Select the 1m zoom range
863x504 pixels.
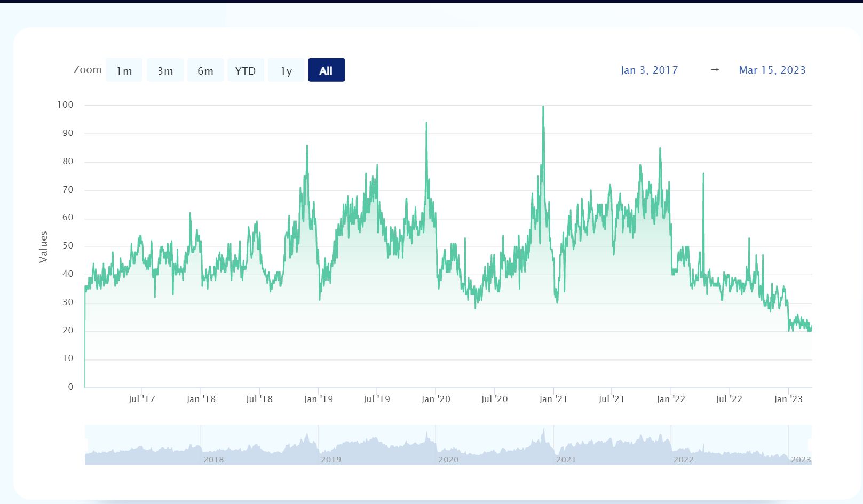124,70
